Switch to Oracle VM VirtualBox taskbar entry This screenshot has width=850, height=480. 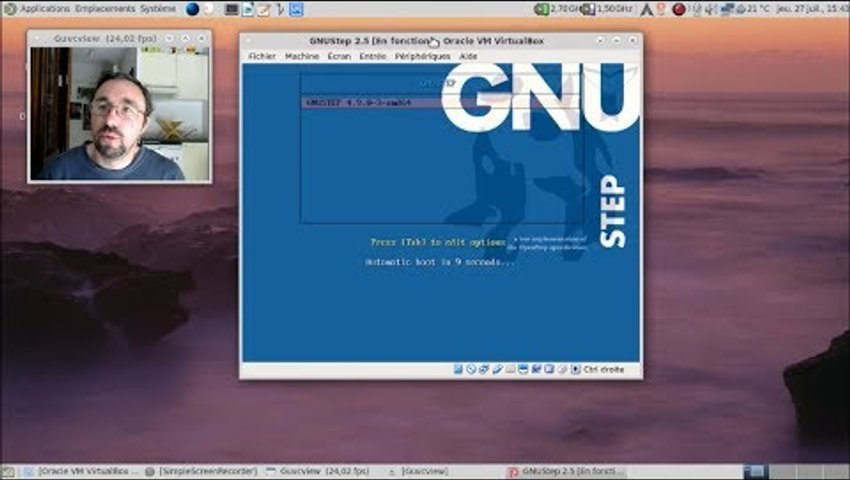click(81, 471)
